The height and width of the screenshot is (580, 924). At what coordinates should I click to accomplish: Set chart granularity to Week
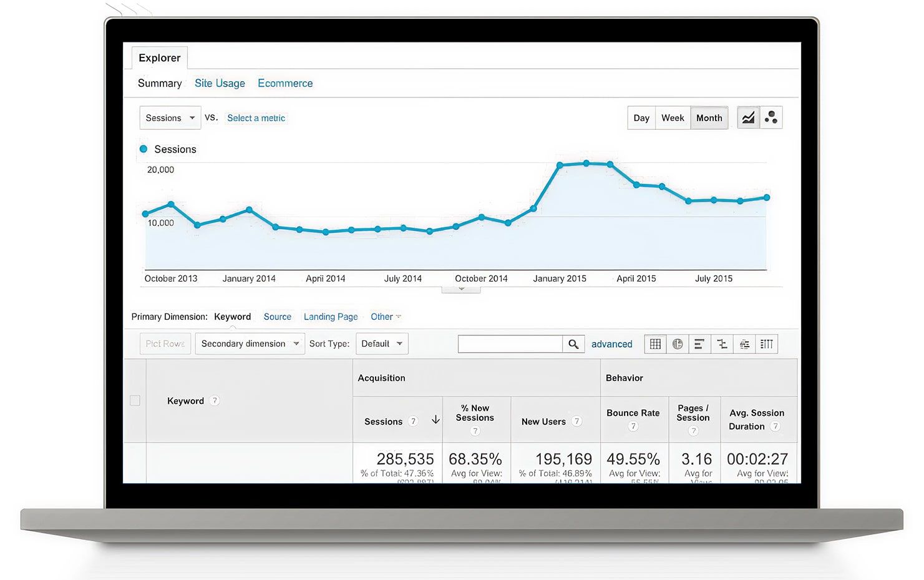(x=673, y=118)
